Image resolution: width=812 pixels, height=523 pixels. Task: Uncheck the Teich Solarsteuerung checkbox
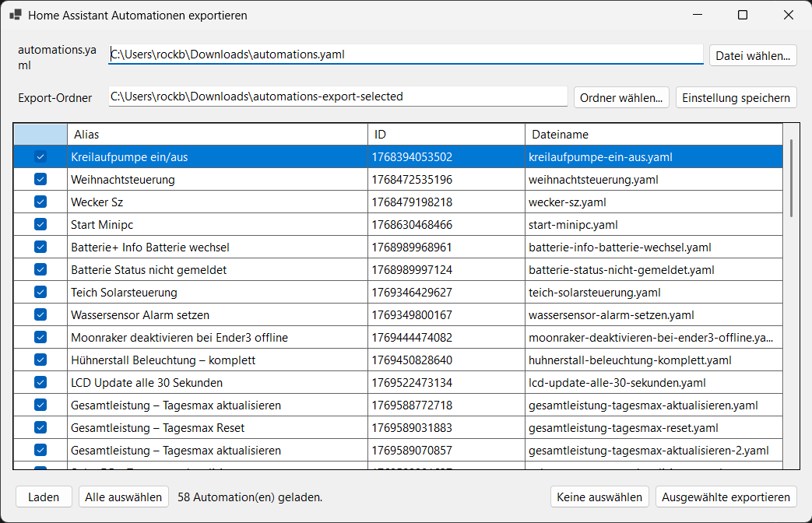(40, 292)
